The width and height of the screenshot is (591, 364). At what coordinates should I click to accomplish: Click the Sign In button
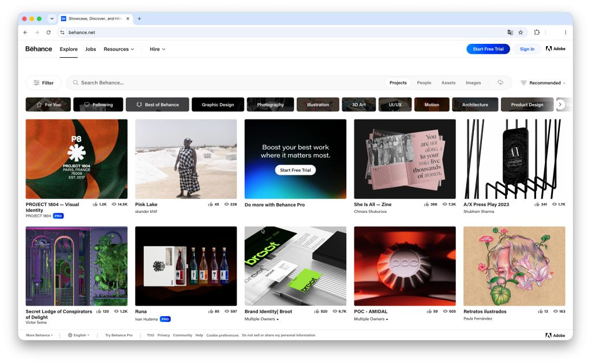(527, 49)
